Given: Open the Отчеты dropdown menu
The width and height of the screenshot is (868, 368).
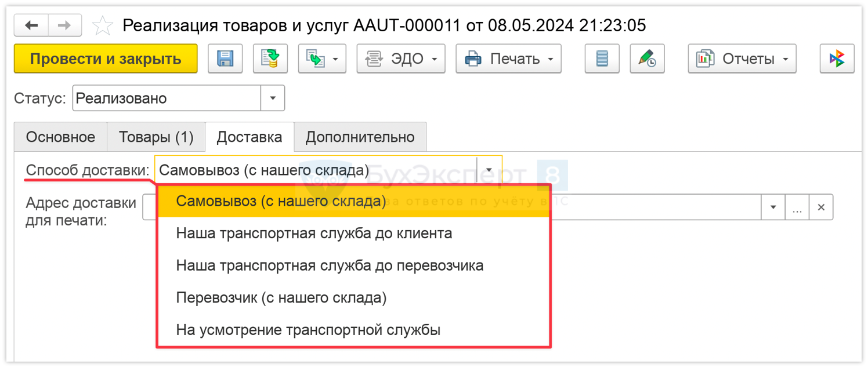Looking at the screenshot, I should (742, 59).
